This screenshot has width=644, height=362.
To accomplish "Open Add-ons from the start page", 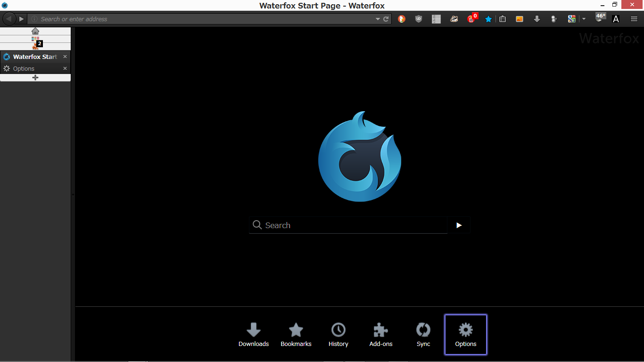I will coord(380,335).
